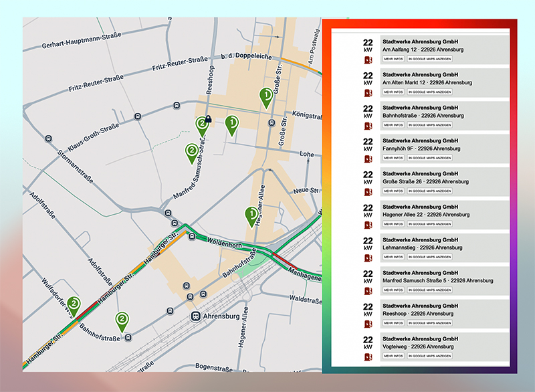Show Große Straße 26 in Google Maps

coord(430,191)
